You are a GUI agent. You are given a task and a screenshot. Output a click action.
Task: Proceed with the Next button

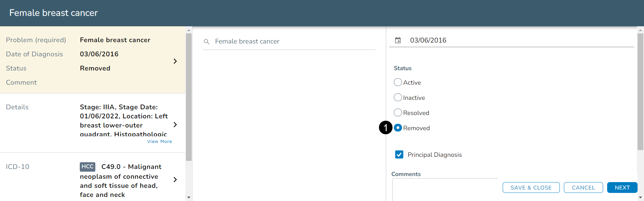click(x=622, y=188)
